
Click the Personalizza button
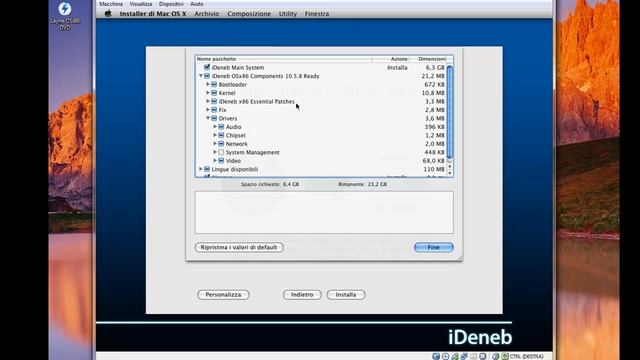[x=223, y=295]
